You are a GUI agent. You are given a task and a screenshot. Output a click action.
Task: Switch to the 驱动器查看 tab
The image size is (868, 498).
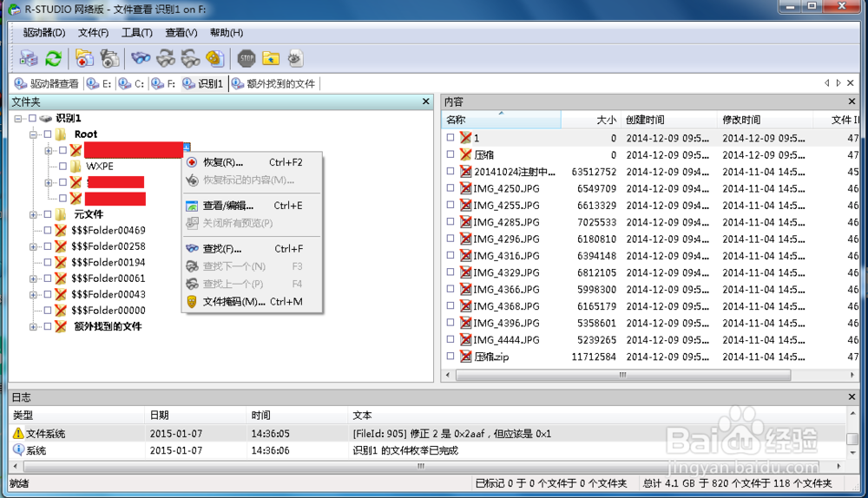point(47,83)
